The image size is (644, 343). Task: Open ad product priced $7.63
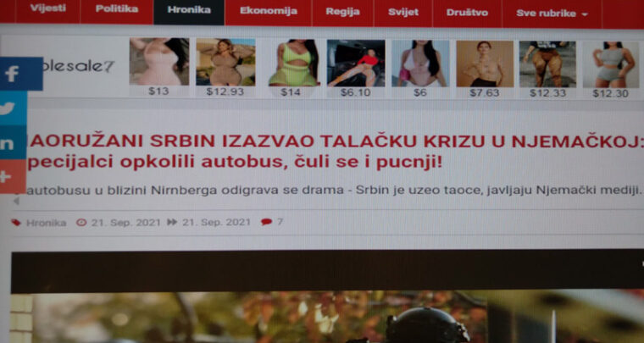coord(485,69)
